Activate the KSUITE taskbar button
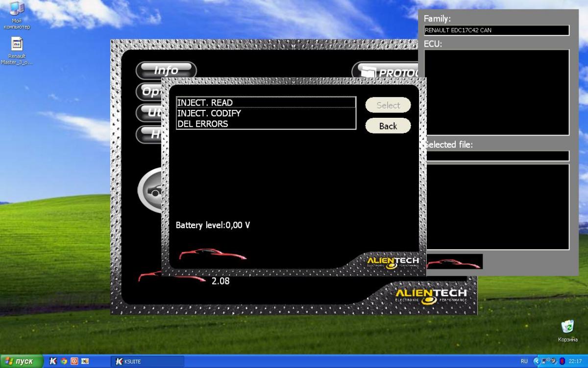 147,362
